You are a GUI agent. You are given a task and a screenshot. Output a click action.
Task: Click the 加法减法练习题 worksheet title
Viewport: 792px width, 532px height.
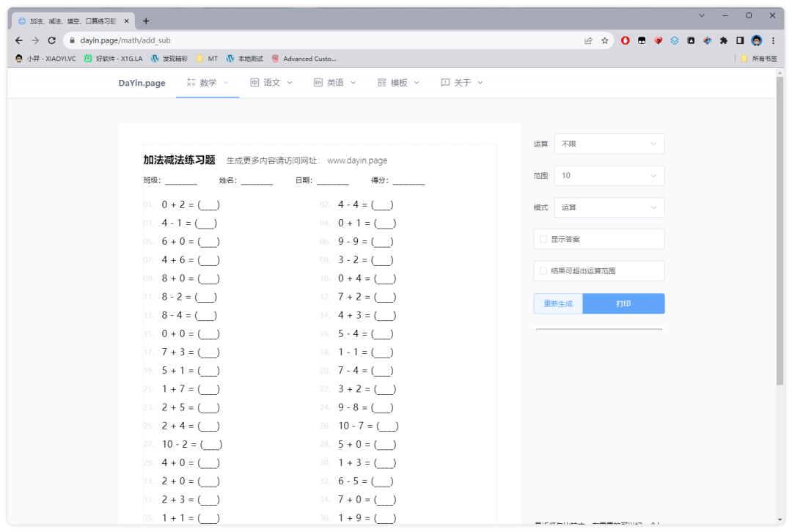(x=180, y=160)
